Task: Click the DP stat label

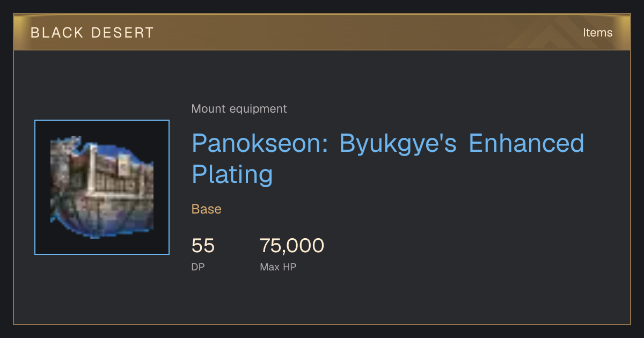Action: 198,267
